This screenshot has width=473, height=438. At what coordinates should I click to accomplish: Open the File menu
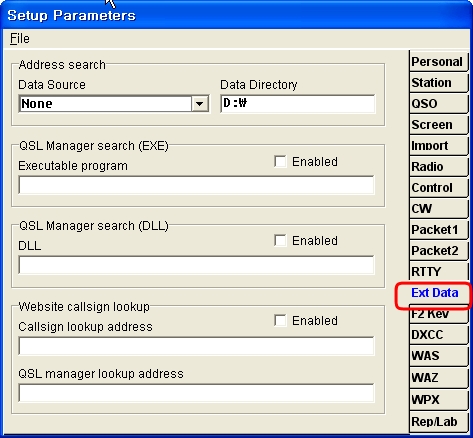(x=20, y=39)
